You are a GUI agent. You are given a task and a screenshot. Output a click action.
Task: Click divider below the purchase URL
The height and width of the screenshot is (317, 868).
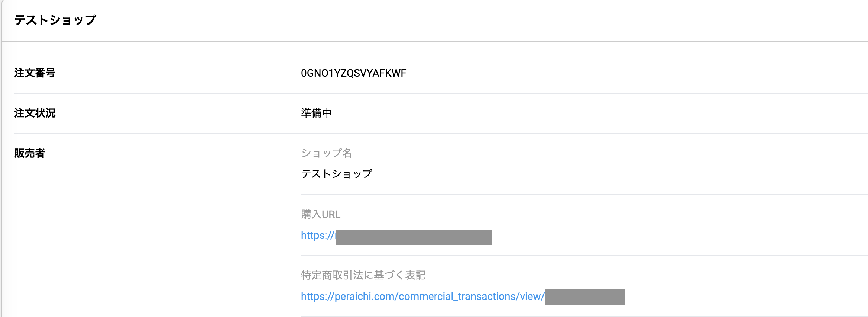(x=584, y=256)
